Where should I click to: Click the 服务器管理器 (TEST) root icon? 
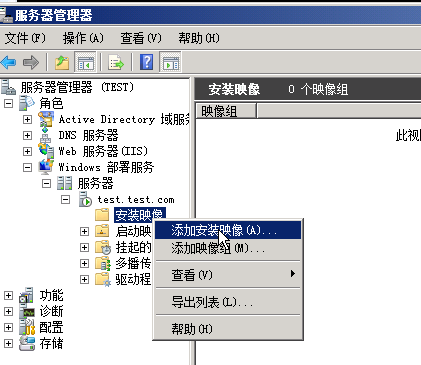8,87
